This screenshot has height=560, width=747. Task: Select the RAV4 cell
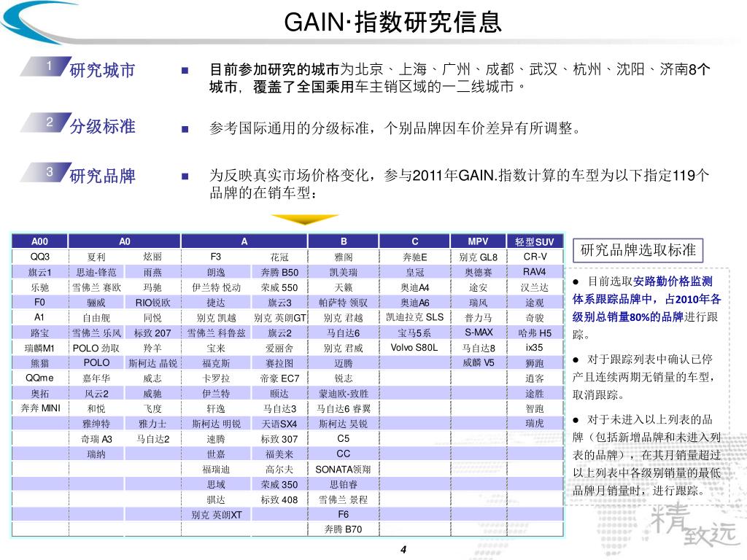(x=535, y=272)
